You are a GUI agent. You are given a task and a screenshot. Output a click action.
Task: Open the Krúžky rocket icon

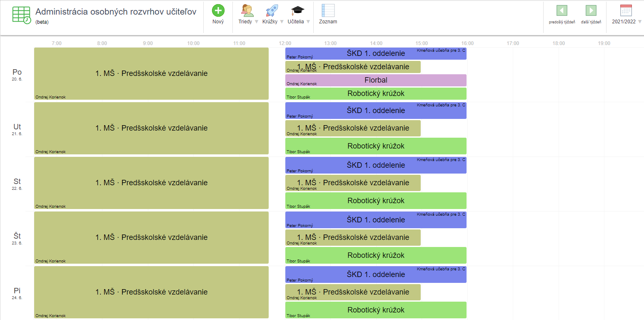coord(272,10)
